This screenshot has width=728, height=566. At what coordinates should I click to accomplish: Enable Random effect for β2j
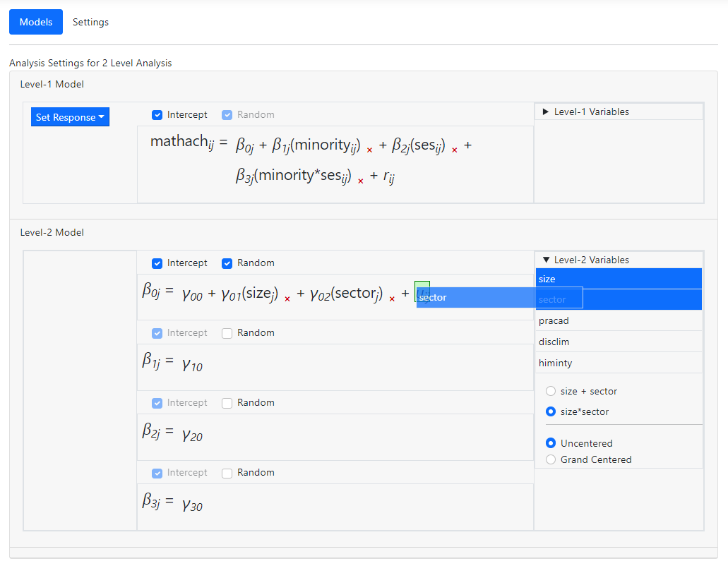227,403
